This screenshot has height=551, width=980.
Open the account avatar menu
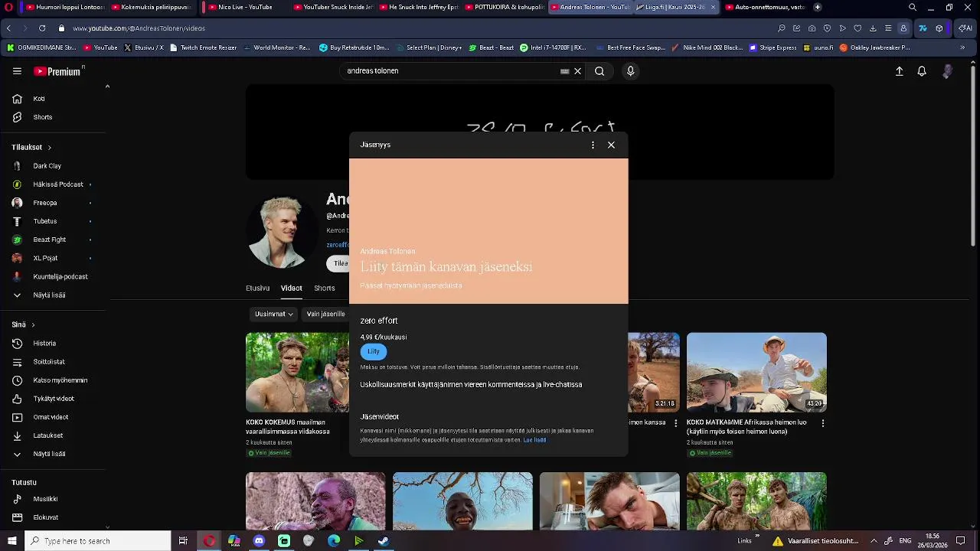click(x=948, y=71)
